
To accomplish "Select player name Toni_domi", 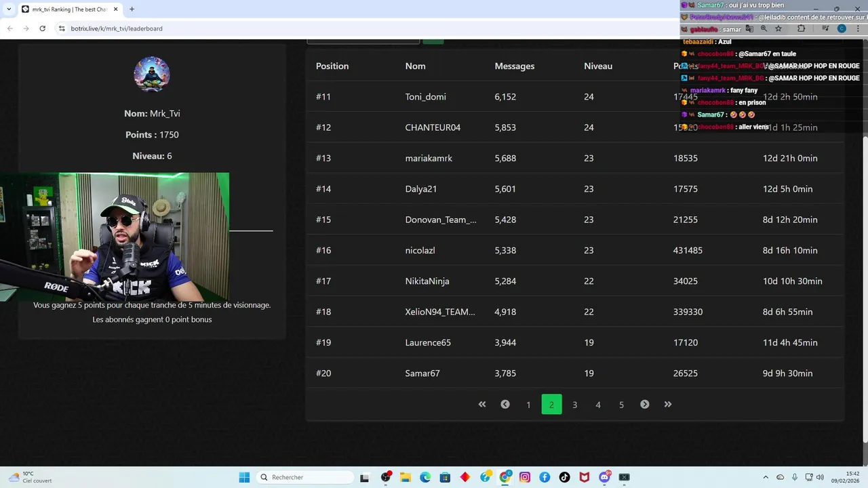I will pyautogui.click(x=426, y=97).
